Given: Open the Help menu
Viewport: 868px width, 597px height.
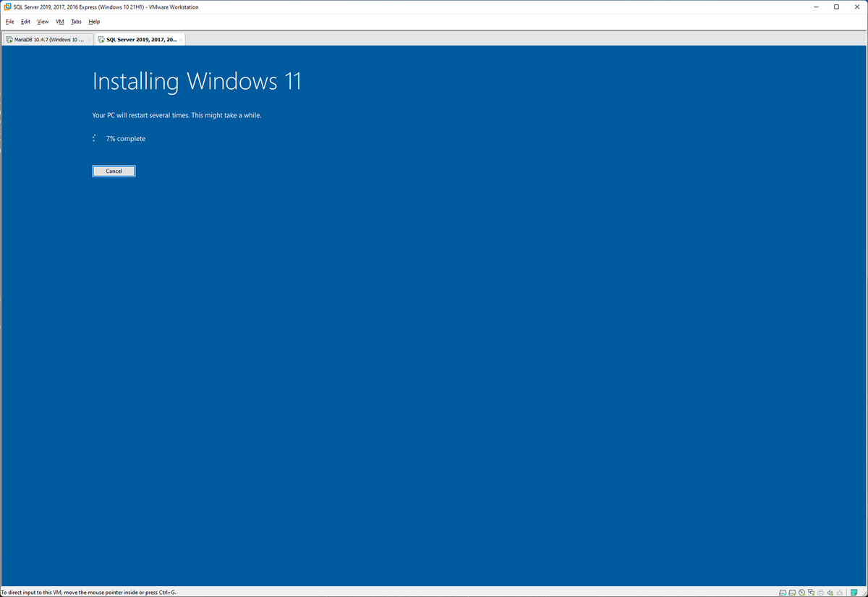Looking at the screenshot, I should pyautogui.click(x=94, y=22).
